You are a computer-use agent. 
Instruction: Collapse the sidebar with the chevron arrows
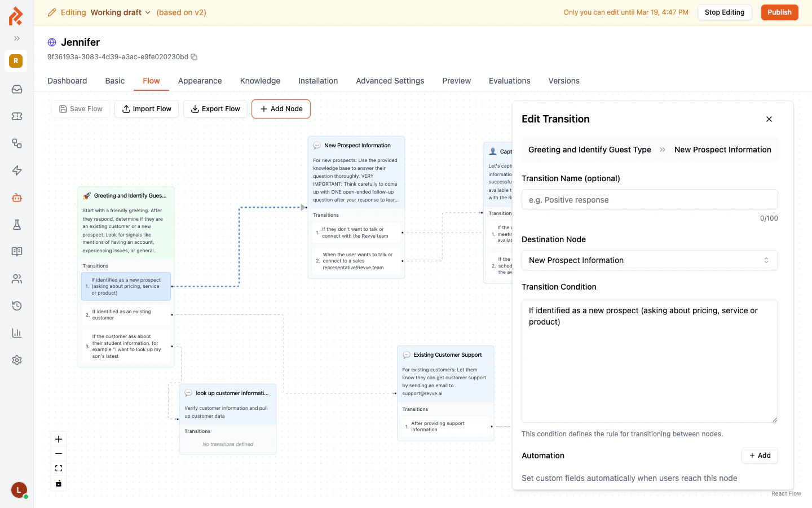tap(17, 38)
